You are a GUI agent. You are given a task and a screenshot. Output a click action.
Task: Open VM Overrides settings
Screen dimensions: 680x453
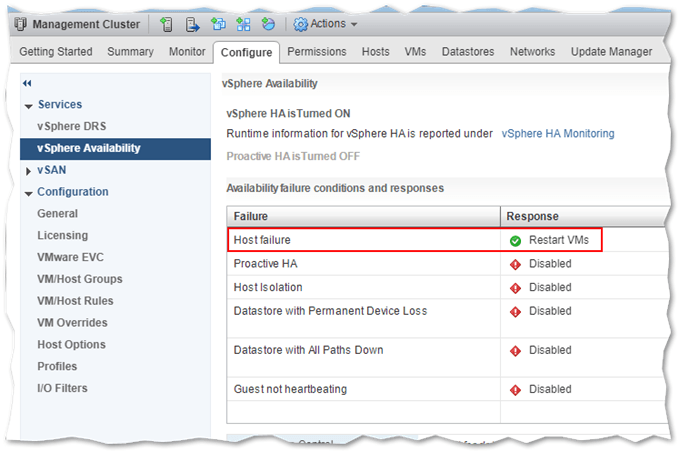click(x=72, y=323)
